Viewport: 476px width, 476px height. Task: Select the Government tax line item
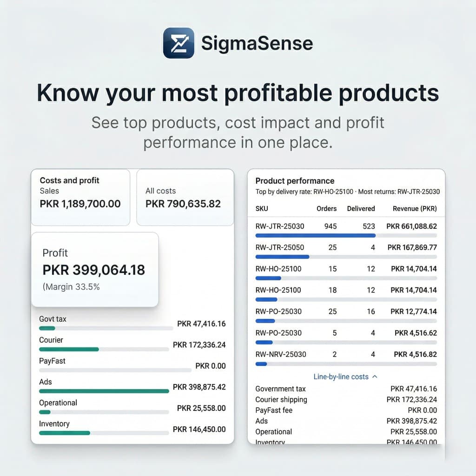pyautogui.click(x=281, y=389)
